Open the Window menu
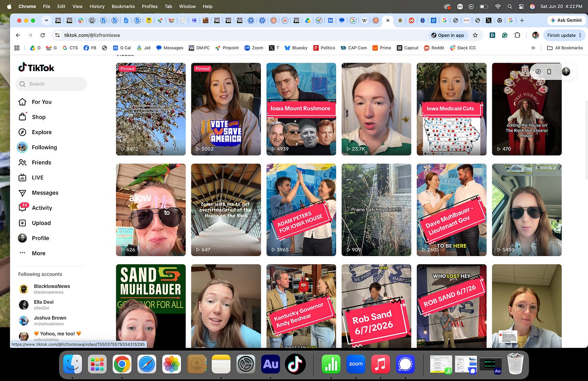Screen dimensions: 588x381 (x=187, y=6)
